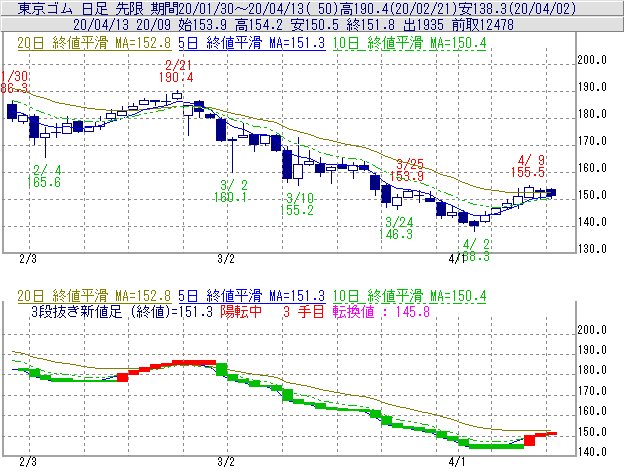The width and height of the screenshot is (624, 474).
Task: Click the green trough label '3/10 155.2'
Action: tap(297, 204)
